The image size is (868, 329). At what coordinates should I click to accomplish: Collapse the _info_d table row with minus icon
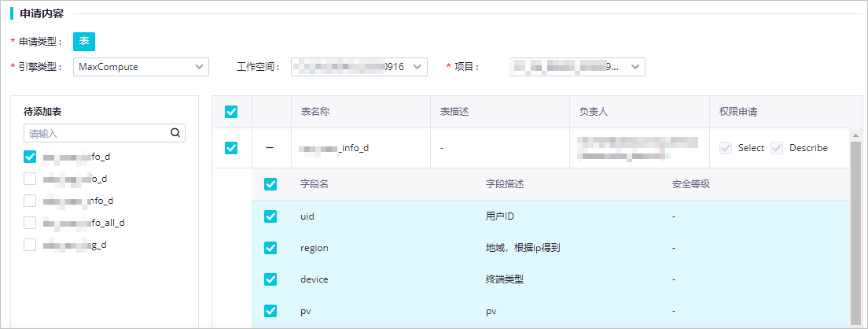pos(270,149)
